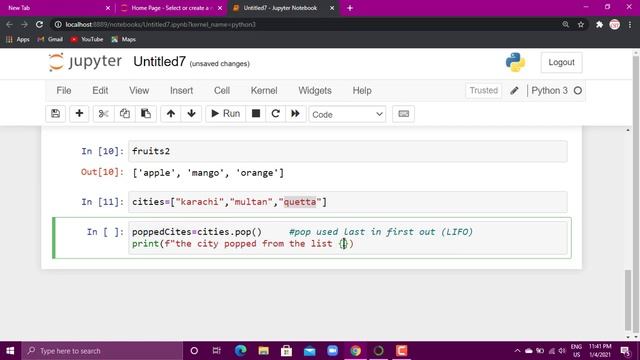Rename the notebook title Untitled7

tap(160, 62)
